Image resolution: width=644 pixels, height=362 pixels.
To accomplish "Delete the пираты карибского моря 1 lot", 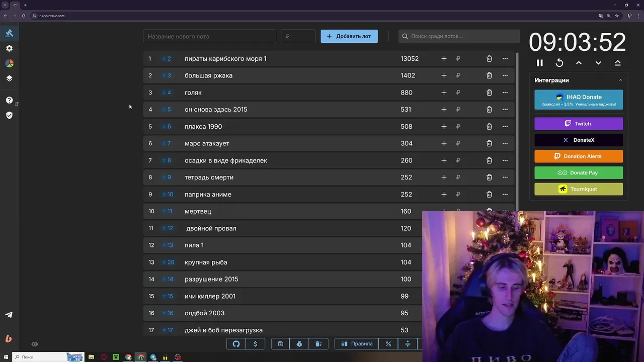I will click(489, 59).
